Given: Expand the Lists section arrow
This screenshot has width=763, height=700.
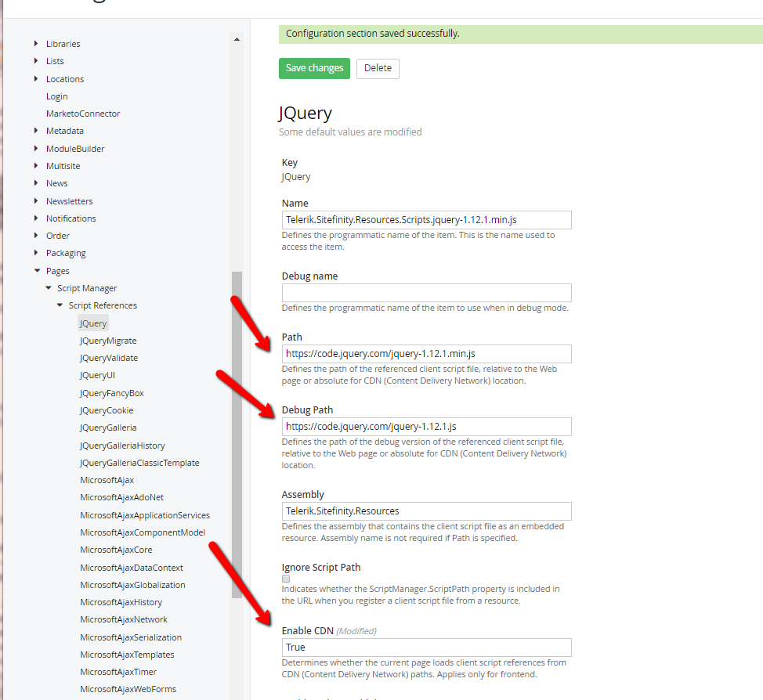Looking at the screenshot, I should point(36,61).
